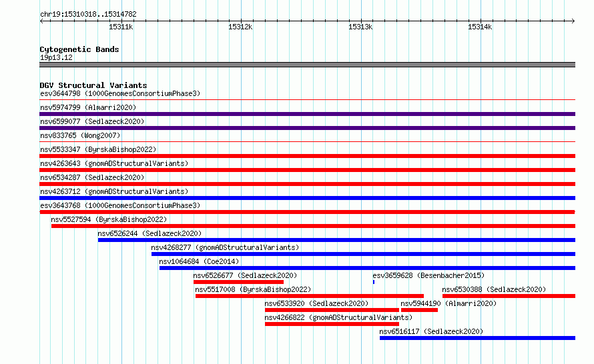This screenshot has height=364, width=594.
Task: Click the red bar under nsv4263643
Action: [307, 170]
